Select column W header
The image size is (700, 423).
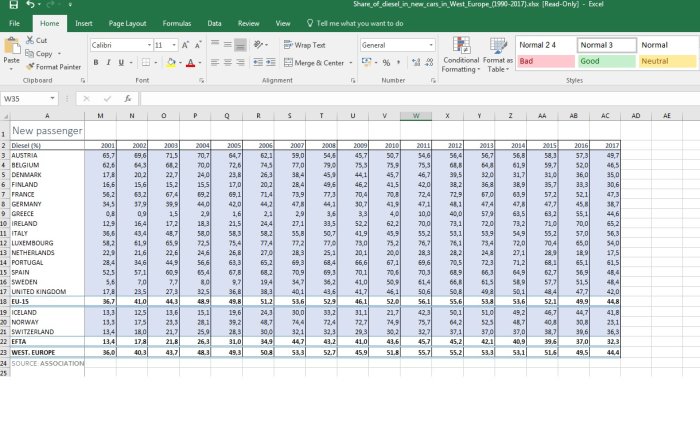click(416, 116)
